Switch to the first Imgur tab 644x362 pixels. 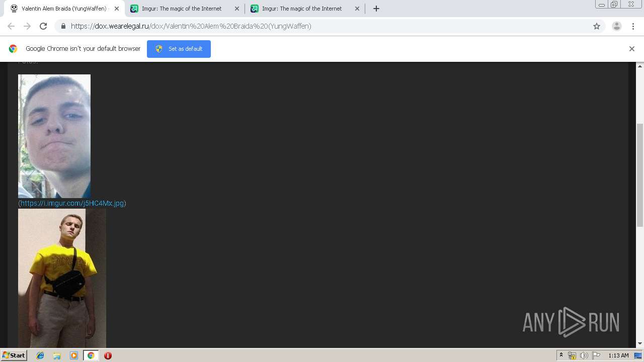point(185,9)
